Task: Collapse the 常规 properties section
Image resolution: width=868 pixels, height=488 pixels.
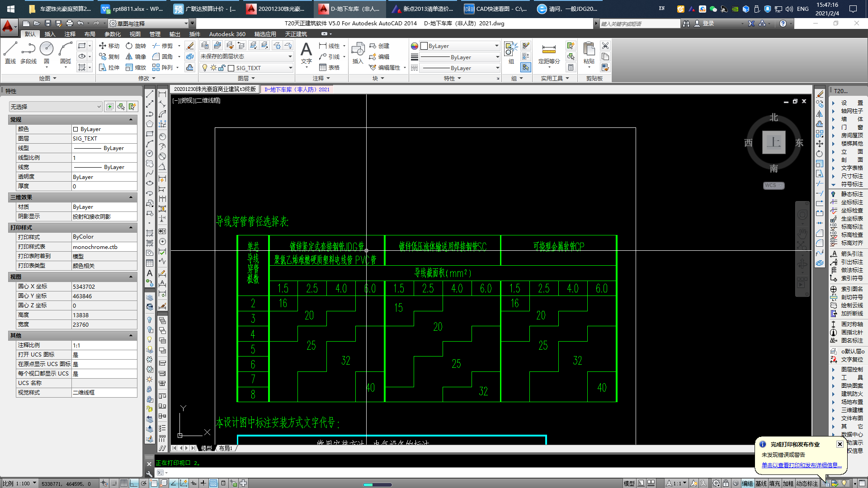Action: pos(131,120)
